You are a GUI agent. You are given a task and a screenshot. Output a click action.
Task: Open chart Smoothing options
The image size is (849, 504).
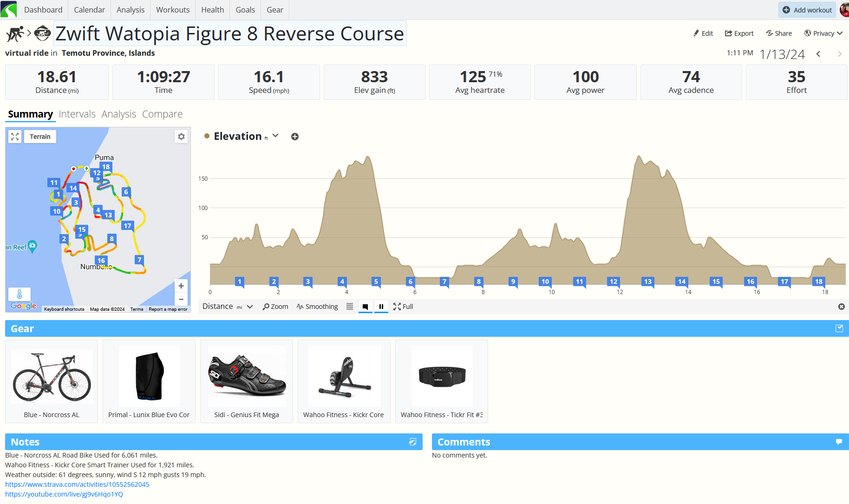click(x=317, y=307)
